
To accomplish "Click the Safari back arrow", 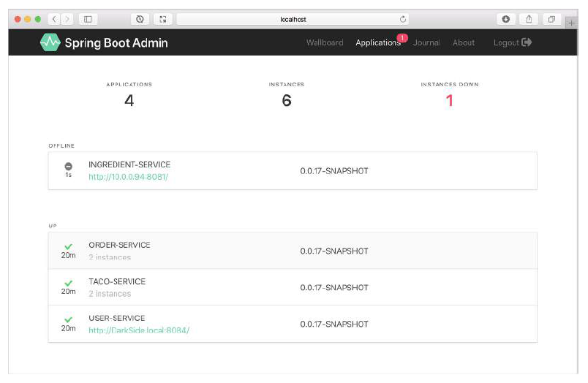I will [54, 19].
